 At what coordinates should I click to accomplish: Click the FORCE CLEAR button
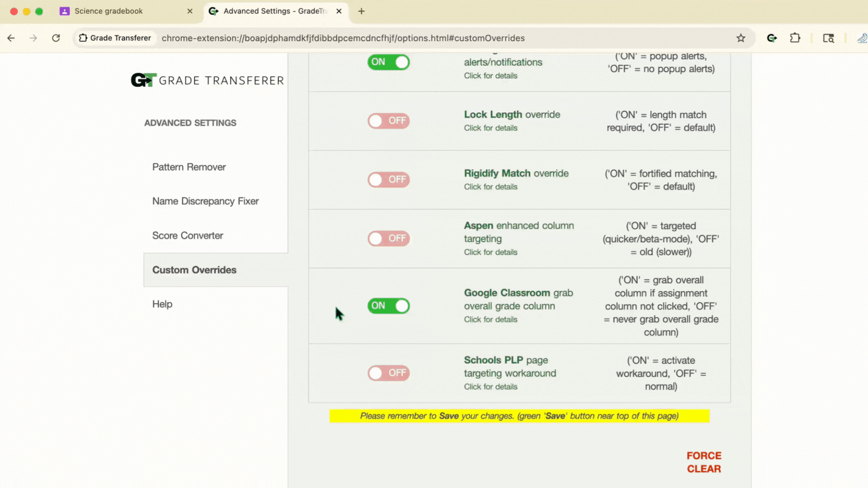(704, 462)
